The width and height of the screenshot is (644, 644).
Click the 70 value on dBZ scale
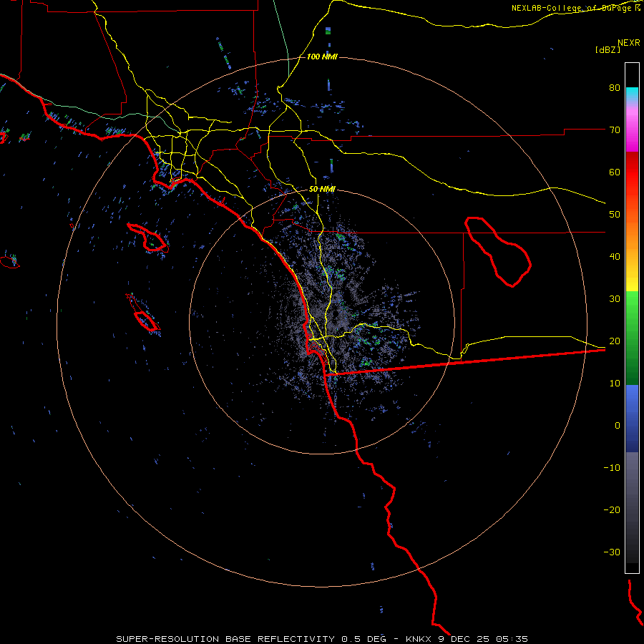(x=615, y=130)
